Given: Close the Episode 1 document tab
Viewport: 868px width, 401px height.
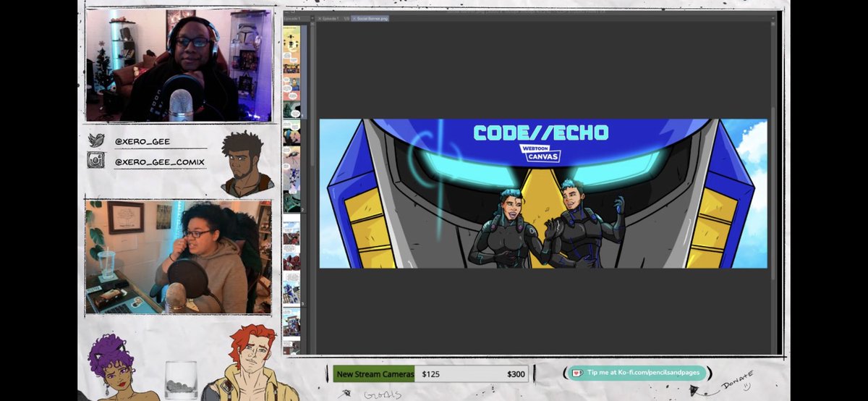Looking at the screenshot, I should point(320,19).
